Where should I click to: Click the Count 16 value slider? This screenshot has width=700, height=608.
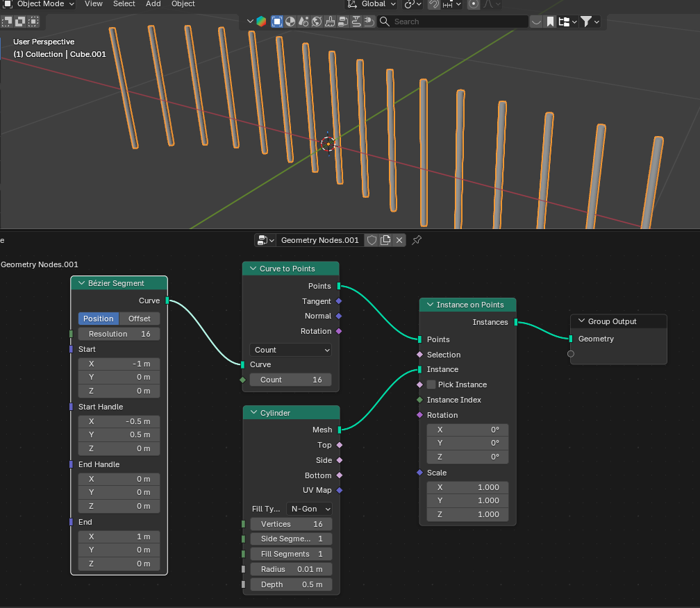pos(290,380)
